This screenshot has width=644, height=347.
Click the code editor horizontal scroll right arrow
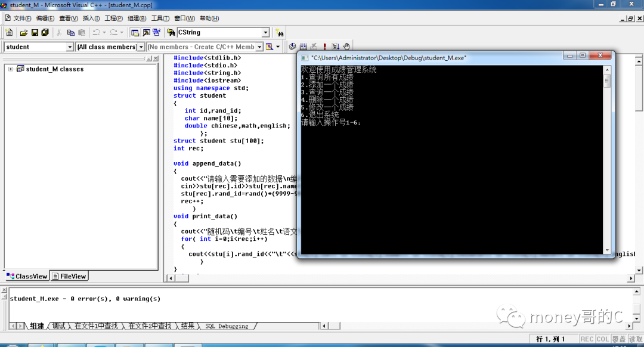pyautogui.click(x=631, y=278)
